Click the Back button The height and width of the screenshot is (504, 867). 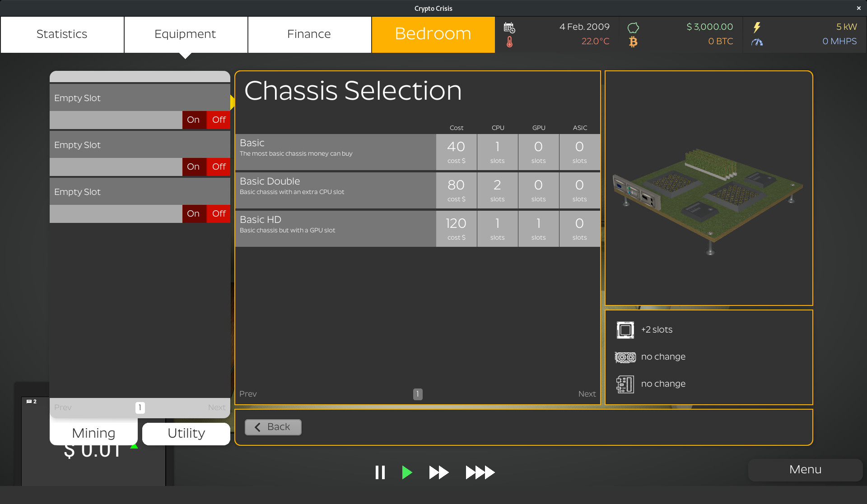tap(273, 426)
